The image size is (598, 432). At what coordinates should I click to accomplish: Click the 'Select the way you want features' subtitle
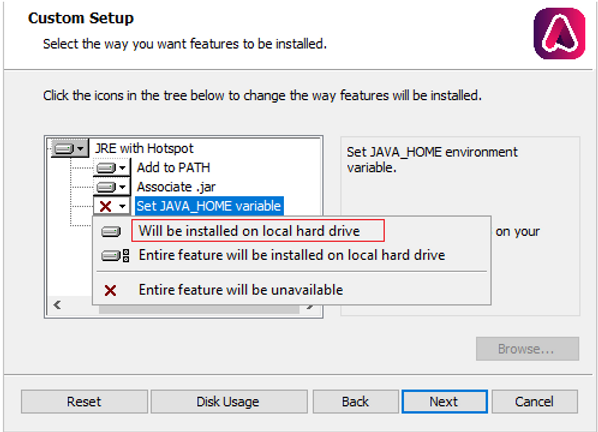tap(185, 44)
